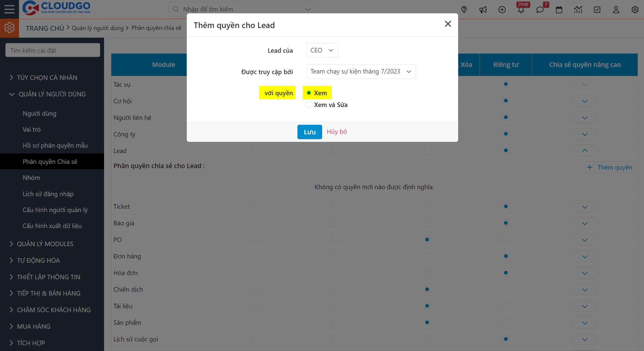
Task: View the analytics chart icon
Action: (578, 10)
